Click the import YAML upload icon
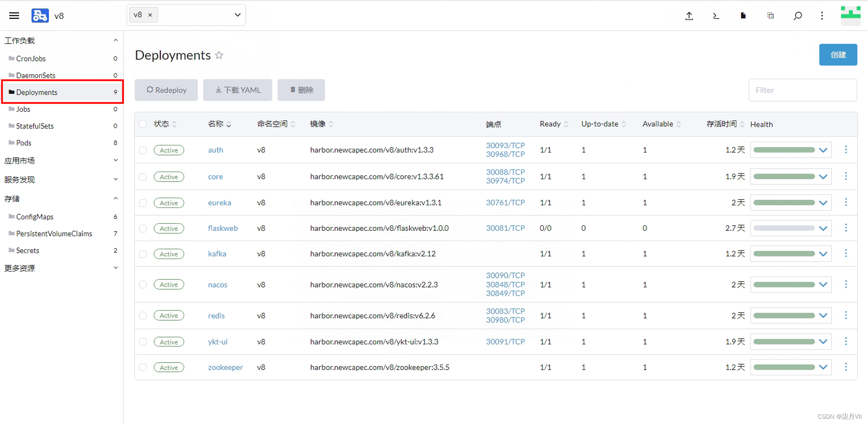This screenshot has width=868, height=424. [689, 16]
